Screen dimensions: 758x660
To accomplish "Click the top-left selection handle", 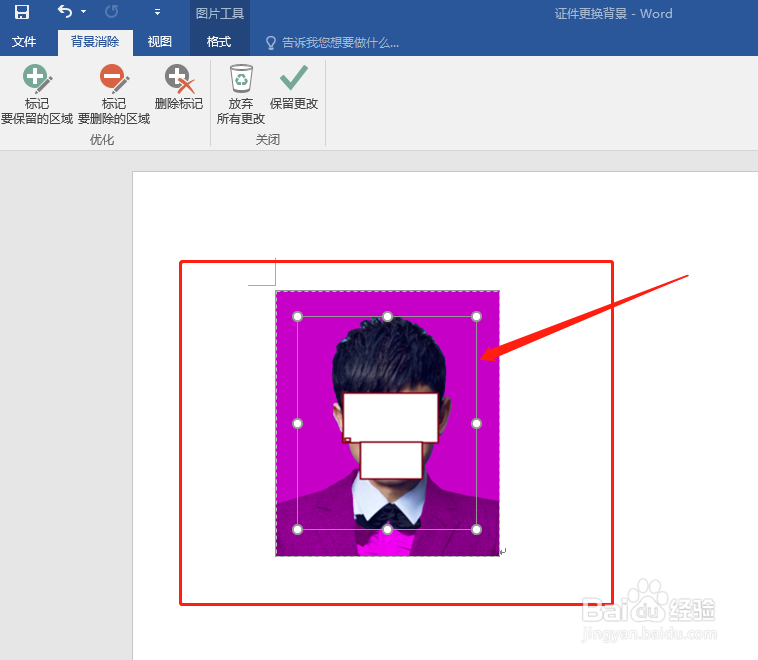I will click(297, 317).
